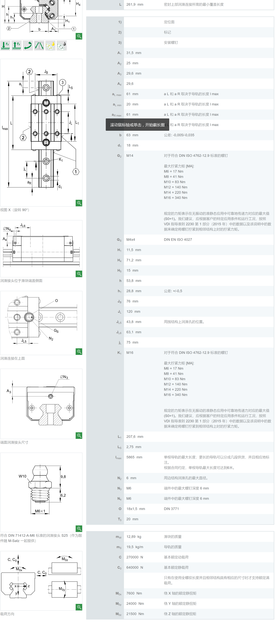Screen dimensions: 275x644
Task: Open the View X rotated 90° drawing
Action: tap(41, 132)
